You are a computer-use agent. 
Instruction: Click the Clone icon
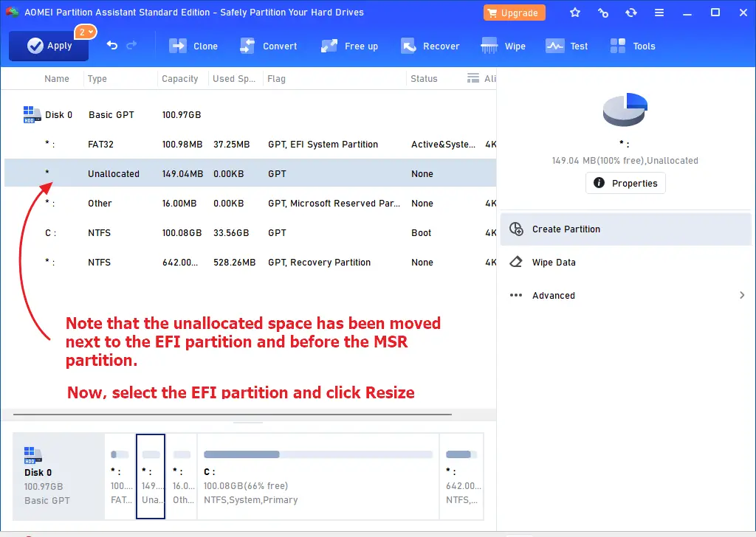[x=178, y=46]
